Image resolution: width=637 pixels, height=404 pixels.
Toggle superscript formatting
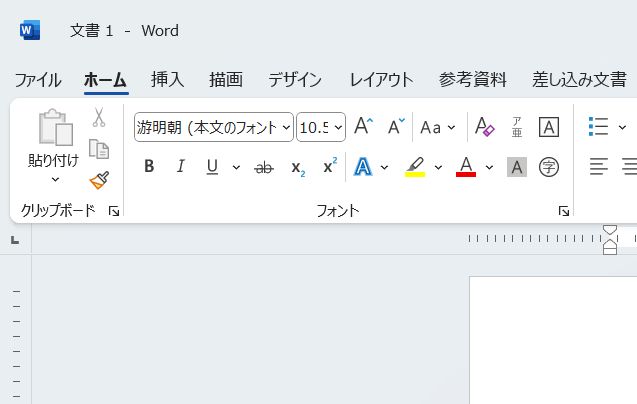pos(330,165)
